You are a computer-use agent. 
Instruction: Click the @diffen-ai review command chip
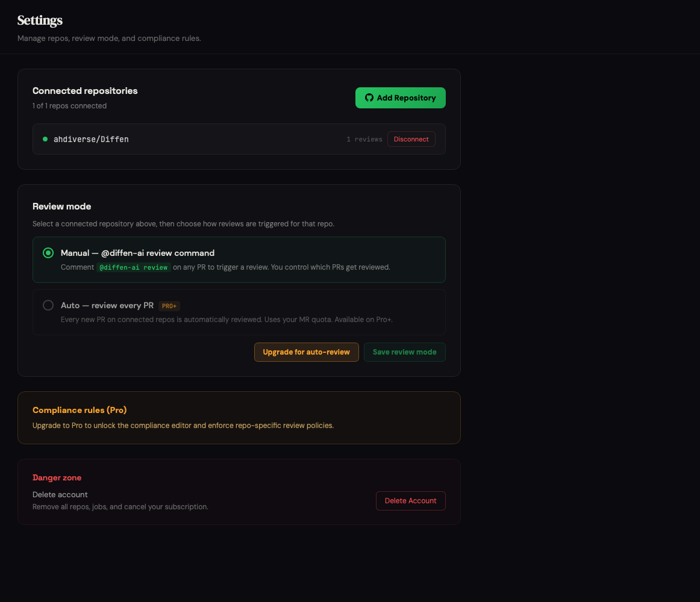[x=134, y=267]
